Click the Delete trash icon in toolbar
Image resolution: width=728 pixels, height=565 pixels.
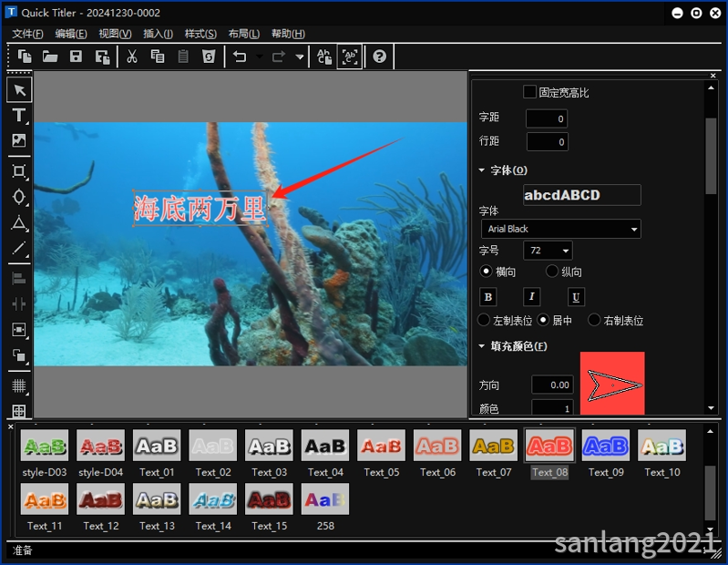tap(209, 56)
